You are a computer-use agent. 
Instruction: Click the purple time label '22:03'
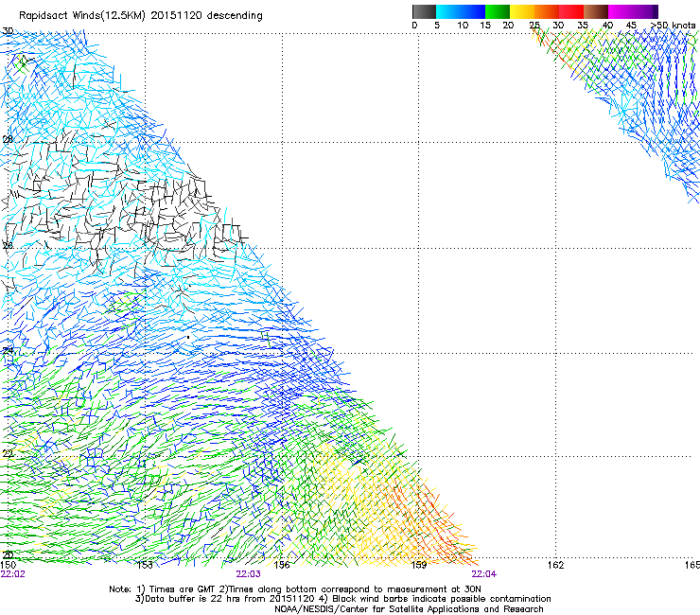[x=248, y=574]
